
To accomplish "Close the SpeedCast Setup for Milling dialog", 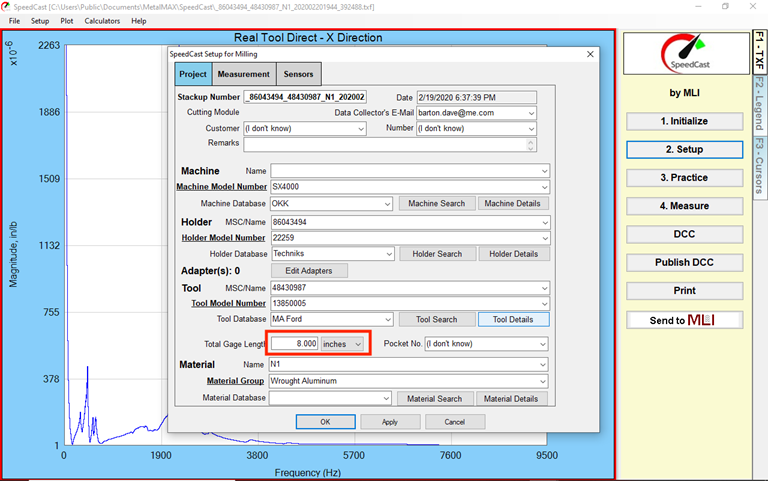I will click(590, 54).
